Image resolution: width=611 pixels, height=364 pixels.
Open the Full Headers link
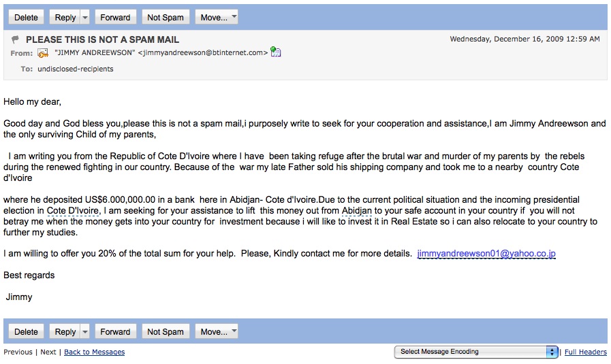(x=586, y=352)
